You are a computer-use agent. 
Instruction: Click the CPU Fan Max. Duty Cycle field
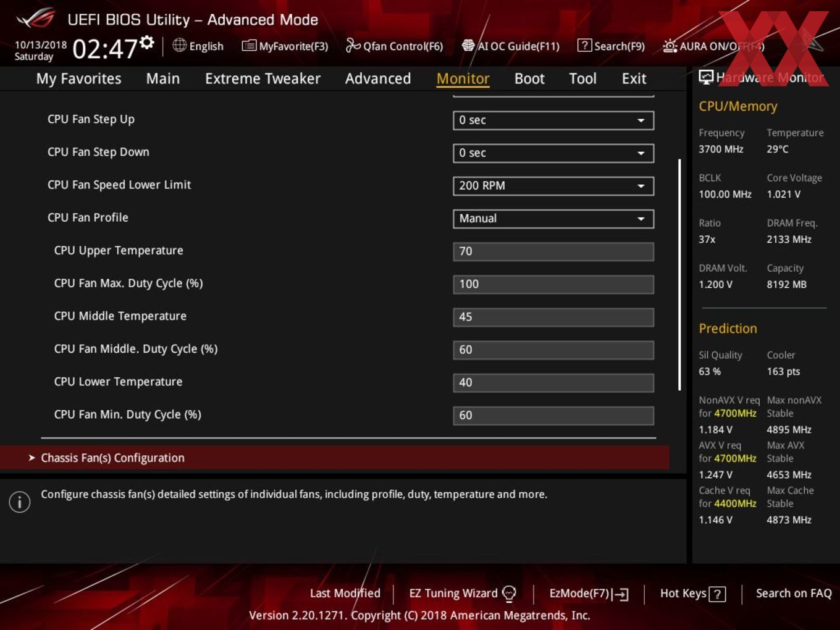553,284
